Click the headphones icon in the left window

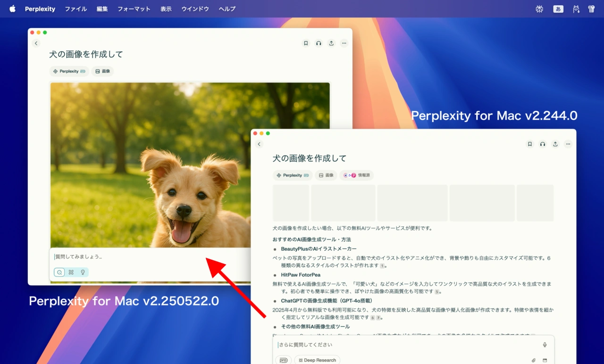(319, 43)
